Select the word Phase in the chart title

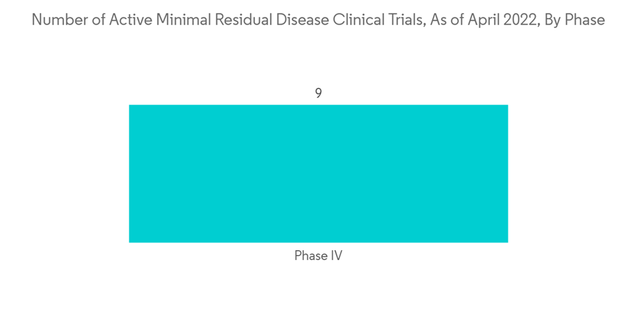point(585,20)
